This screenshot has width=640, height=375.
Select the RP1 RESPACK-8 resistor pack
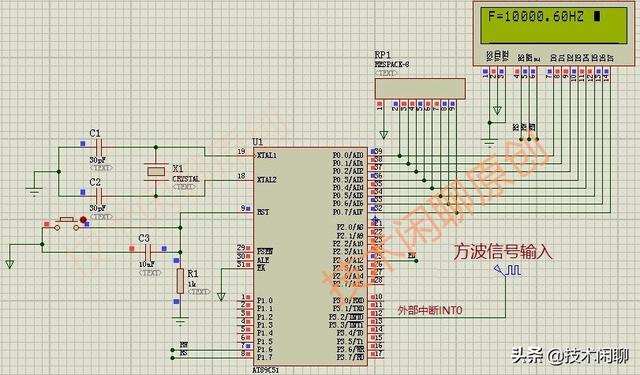pyautogui.click(x=420, y=88)
